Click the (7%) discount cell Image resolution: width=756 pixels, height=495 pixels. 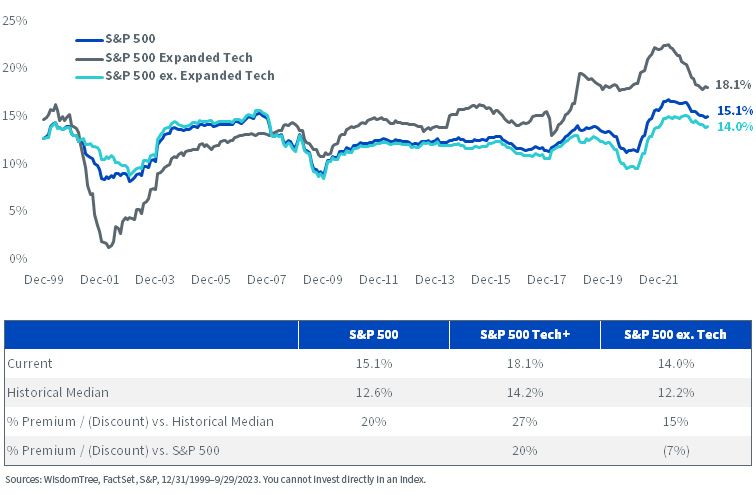[676, 450]
